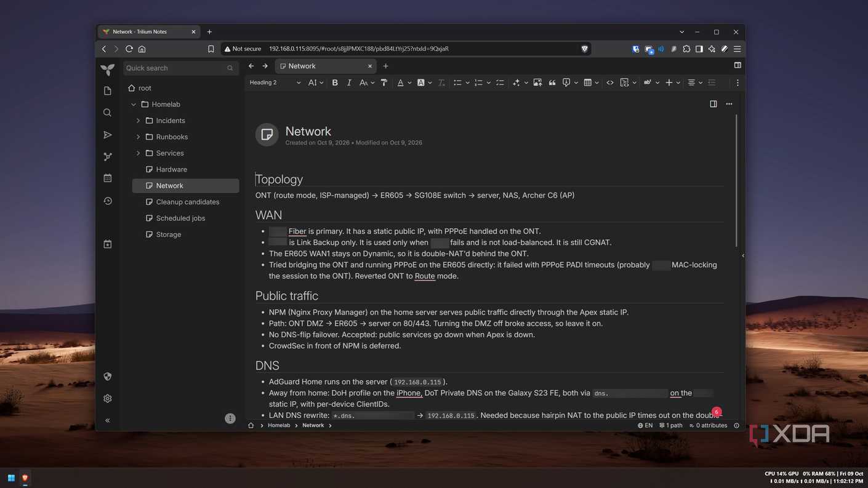This screenshot has width=868, height=488.
Task: Click the '1 path' status button
Action: (x=671, y=425)
